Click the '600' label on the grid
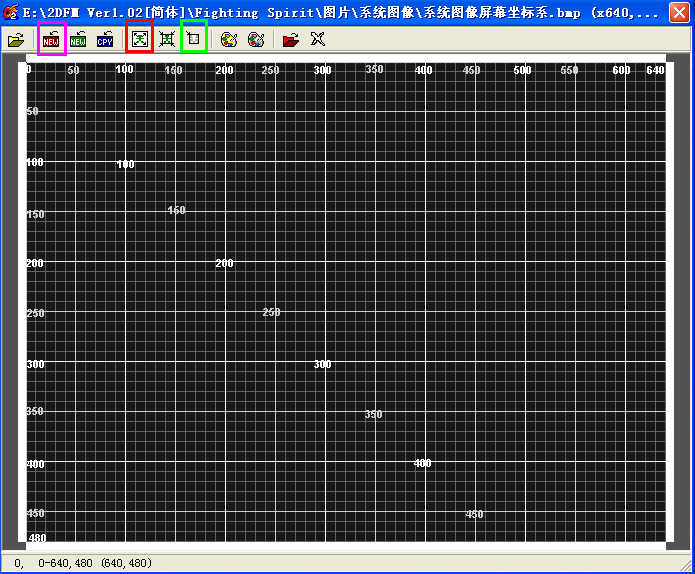The width and height of the screenshot is (695, 574). click(621, 70)
